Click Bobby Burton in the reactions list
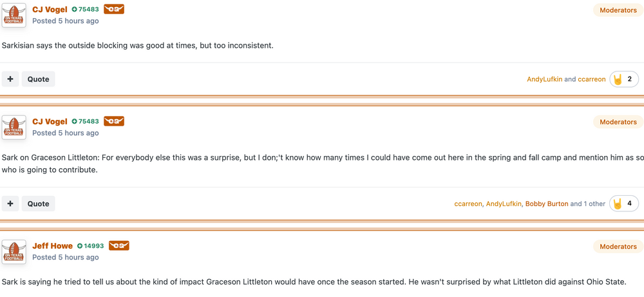The image size is (644, 297). pyautogui.click(x=547, y=204)
